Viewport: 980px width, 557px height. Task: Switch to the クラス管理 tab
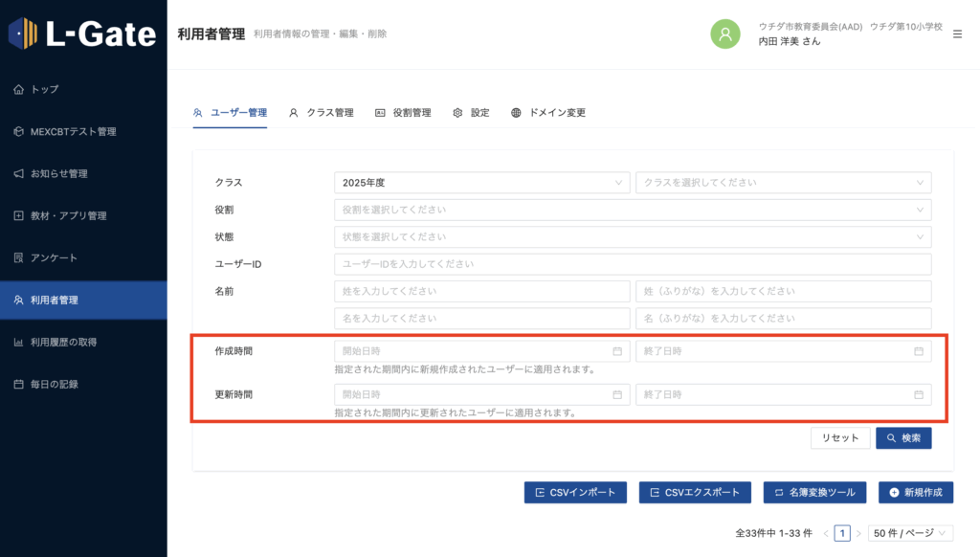coord(322,113)
